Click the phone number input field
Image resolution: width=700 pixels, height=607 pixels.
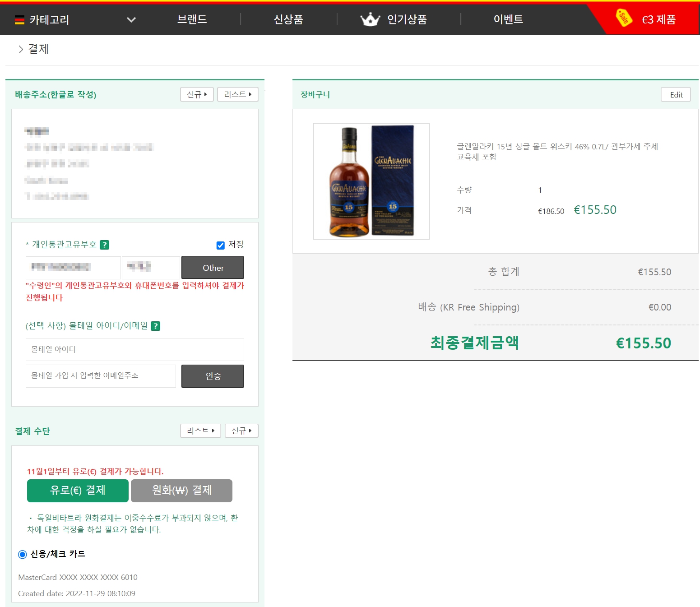coord(151,268)
